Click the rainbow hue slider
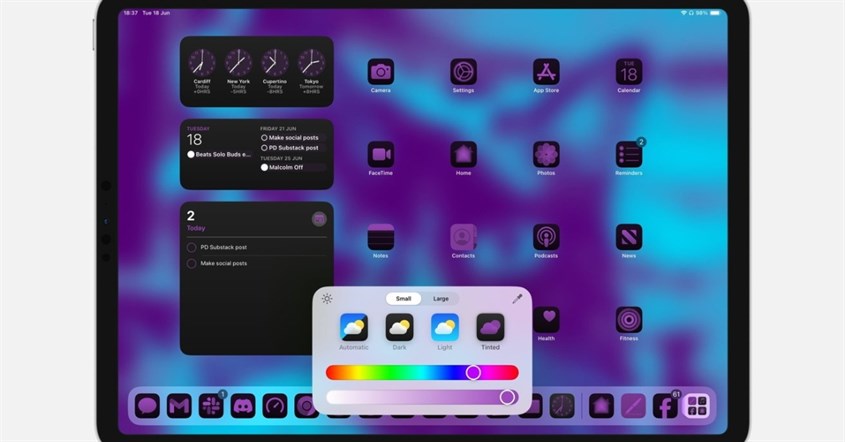The height and width of the screenshot is (442, 845). click(x=422, y=372)
